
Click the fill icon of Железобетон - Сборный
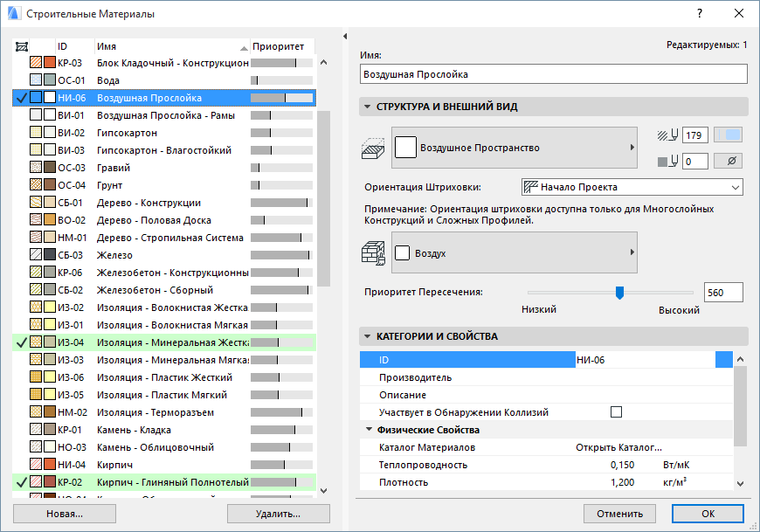(36, 290)
